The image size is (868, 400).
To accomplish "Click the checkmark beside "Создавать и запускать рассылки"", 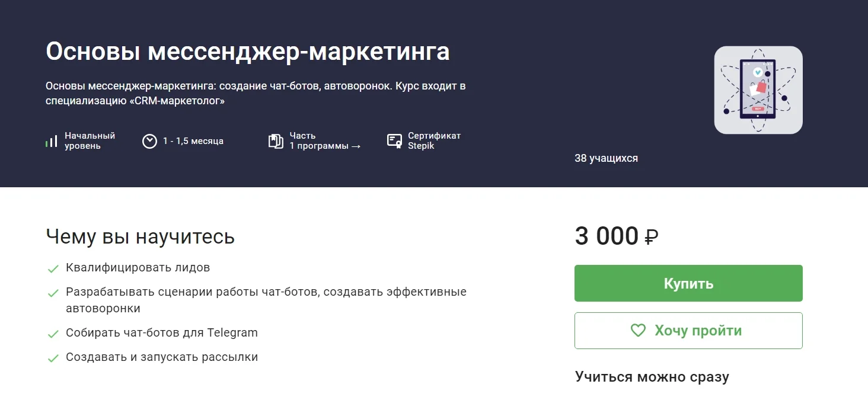I will (53, 359).
